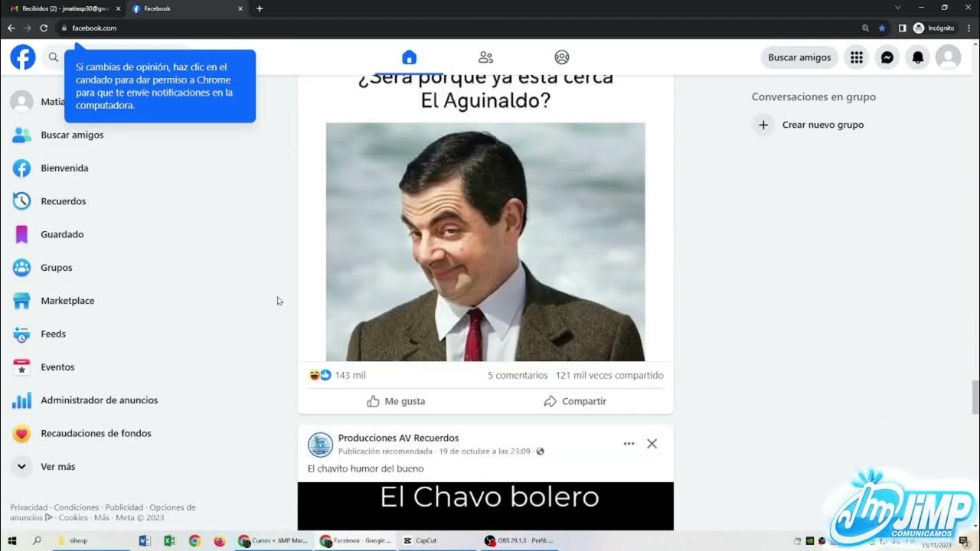The image size is (980, 551).
Task: Click the Crear nuevo grupo plus button
Action: click(763, 125)
